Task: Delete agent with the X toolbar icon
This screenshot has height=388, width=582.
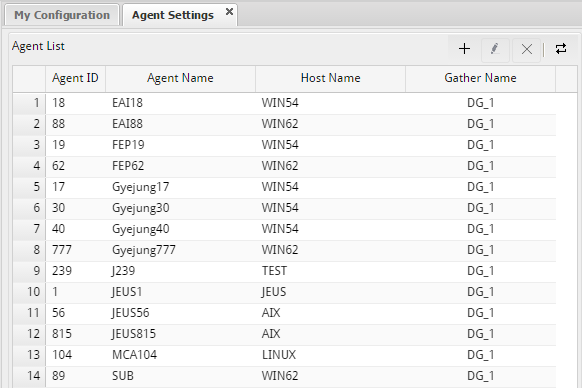Action: coord(526,49)
